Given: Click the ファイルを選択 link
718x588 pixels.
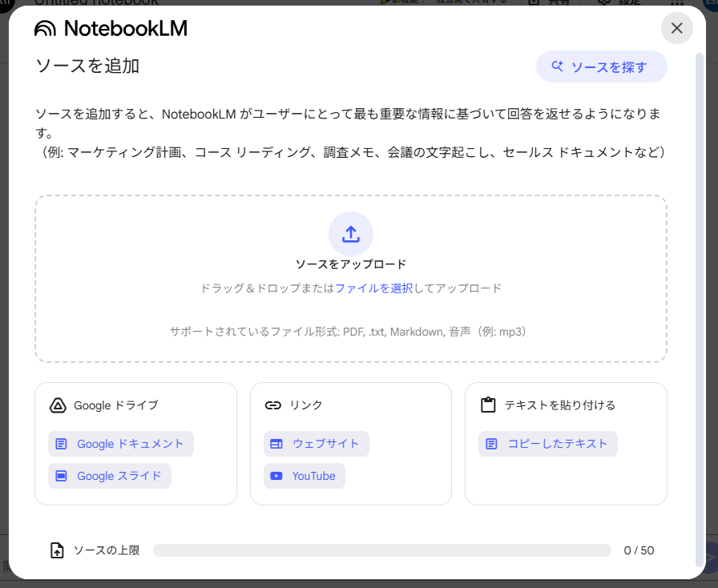Looking at the screenshot, I should click(373, 288).
